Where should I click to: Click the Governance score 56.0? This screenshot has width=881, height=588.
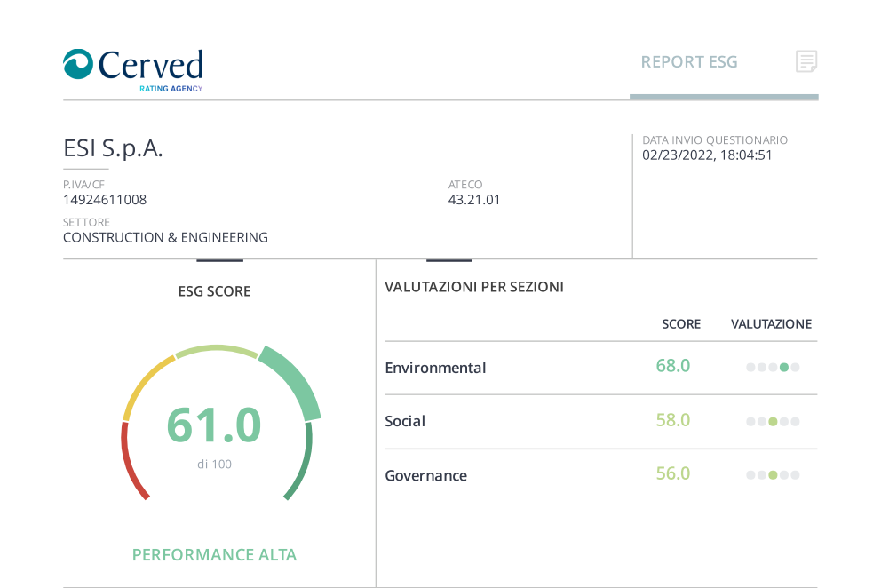tap(672, 473)
